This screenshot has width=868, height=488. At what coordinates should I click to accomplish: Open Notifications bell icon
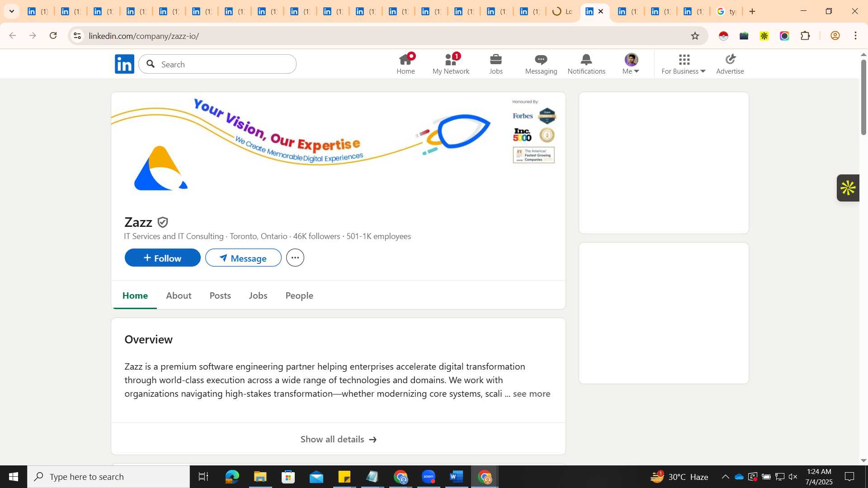click(586, 64)
